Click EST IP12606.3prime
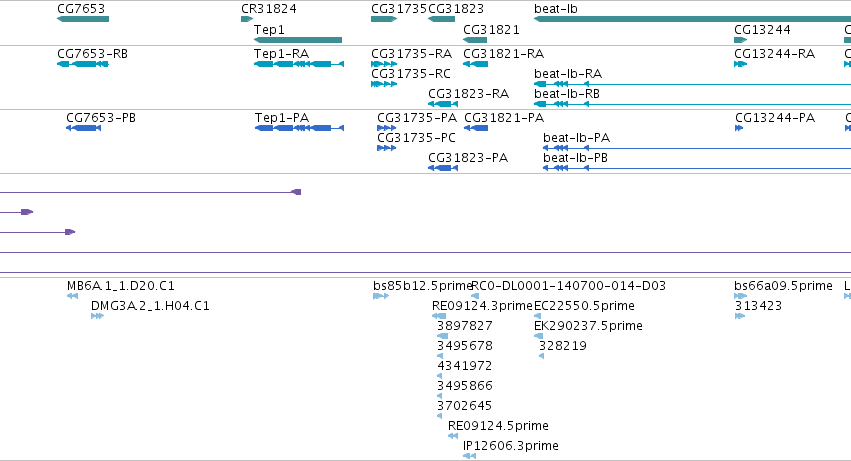The width and height of the screenshot is (851, 461). pyautogui.click(x=511, y=446)
